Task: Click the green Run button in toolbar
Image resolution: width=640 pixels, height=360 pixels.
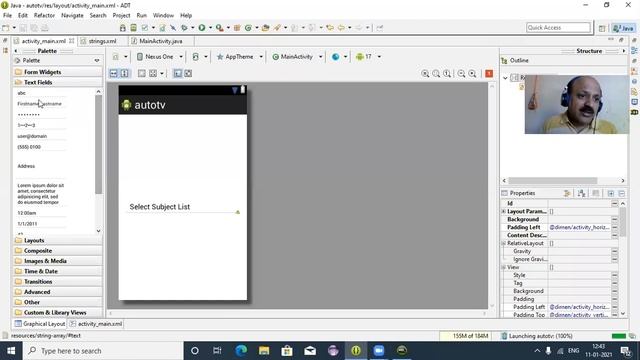Action: click(202, 28)
